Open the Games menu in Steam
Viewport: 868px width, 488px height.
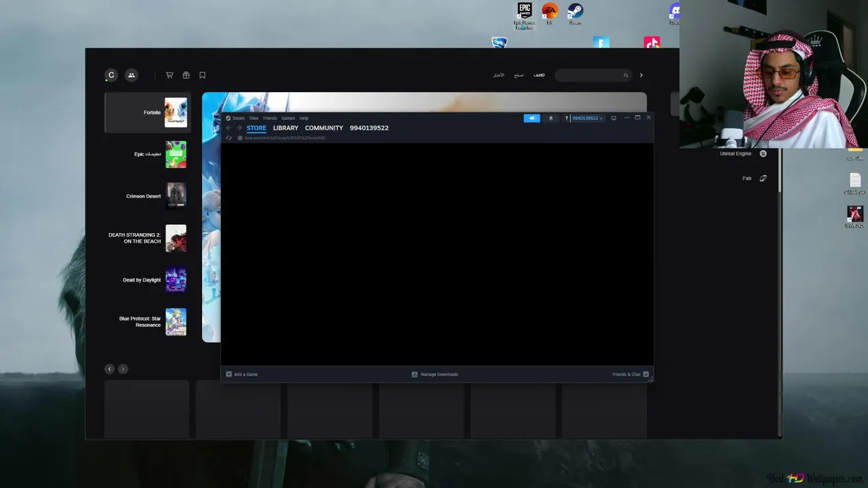coord(288,118)
